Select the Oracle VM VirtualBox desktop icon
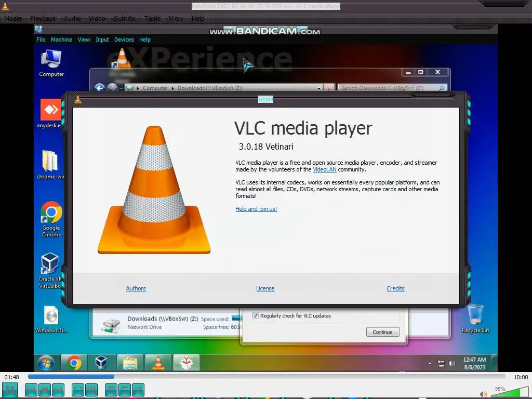This screenshot has height=399, width=532. 50,271
